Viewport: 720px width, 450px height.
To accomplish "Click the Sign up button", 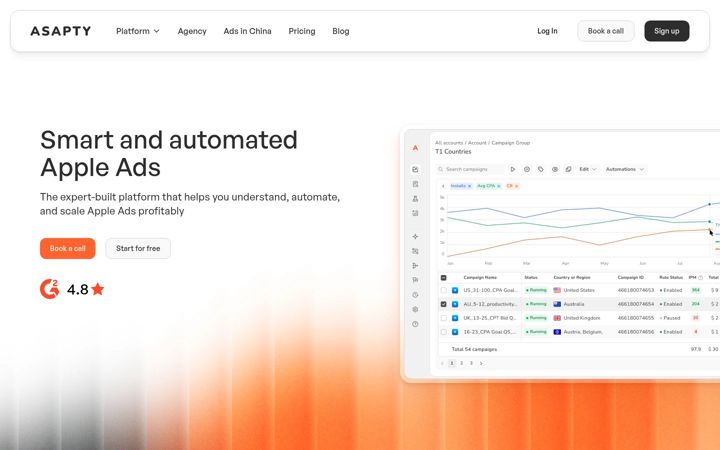I will pyautogui.click(x=667, y=31).
